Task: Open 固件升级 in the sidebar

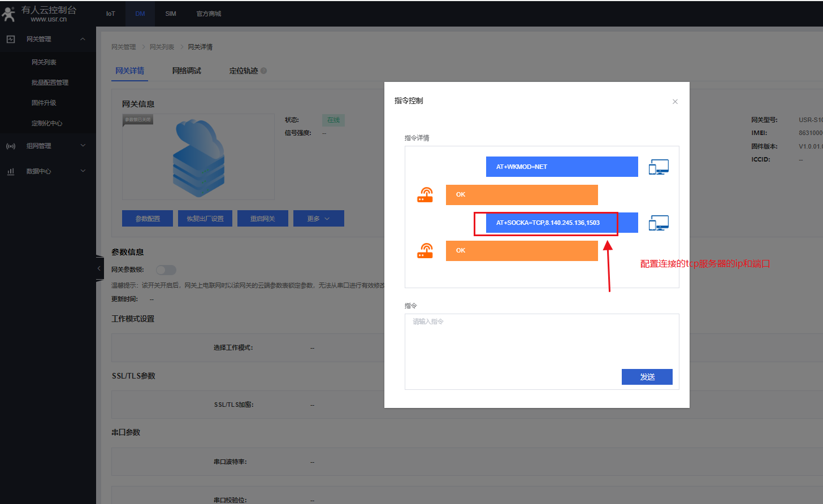Action: pyautogui.click(x=44, y=103)
